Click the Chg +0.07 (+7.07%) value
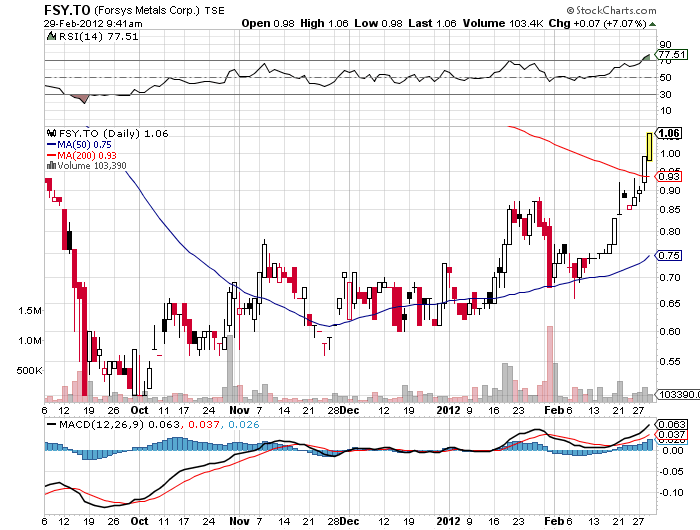This screenshot has height=530, width=700. (x=597, y=23)
